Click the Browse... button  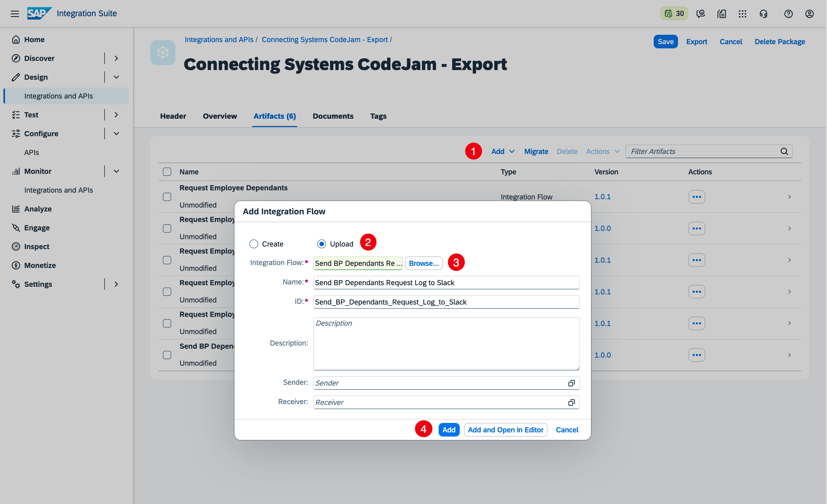click(x=424, y=263)
